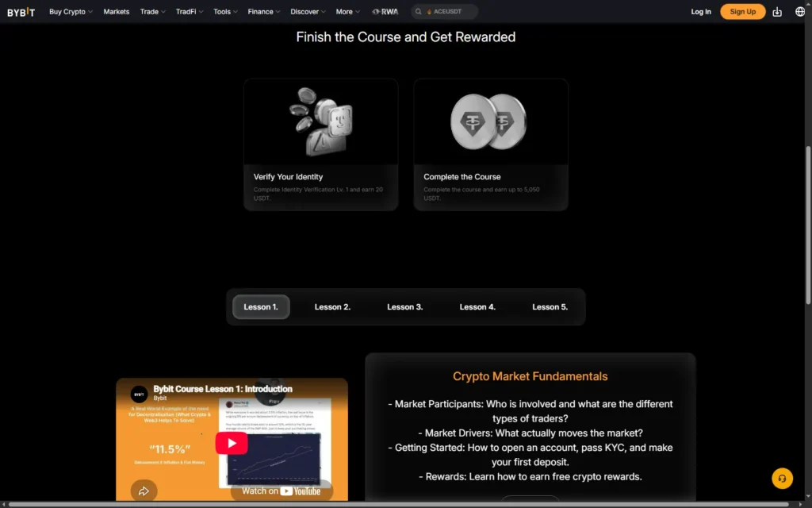Click the Complete the Course heading

coord(462,177)
